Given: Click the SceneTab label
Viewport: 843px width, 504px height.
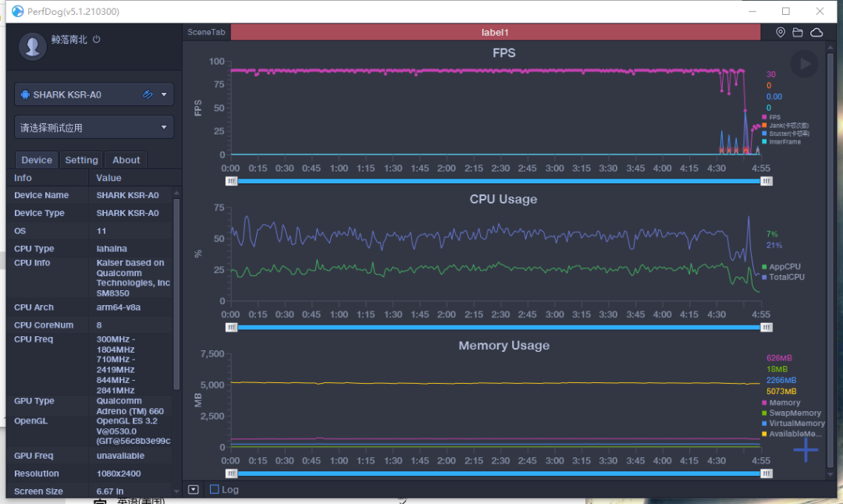Looking at the screenshot, I should coord(206,32).
